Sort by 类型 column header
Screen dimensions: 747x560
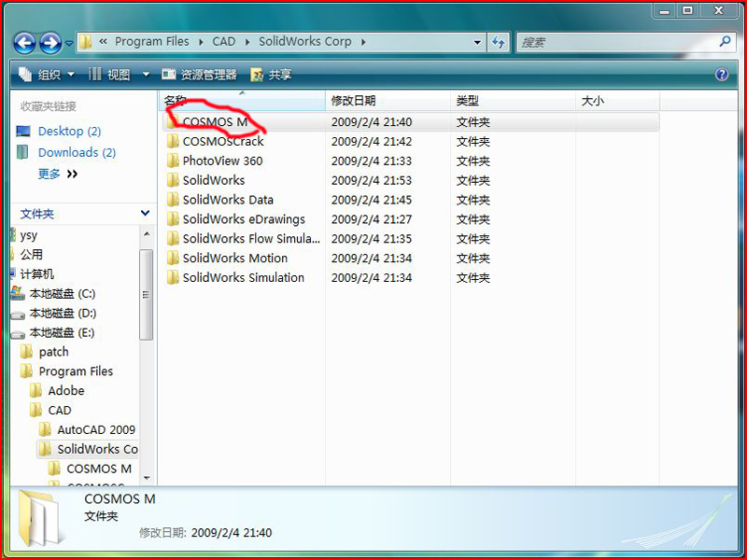(x=513, y=101)
